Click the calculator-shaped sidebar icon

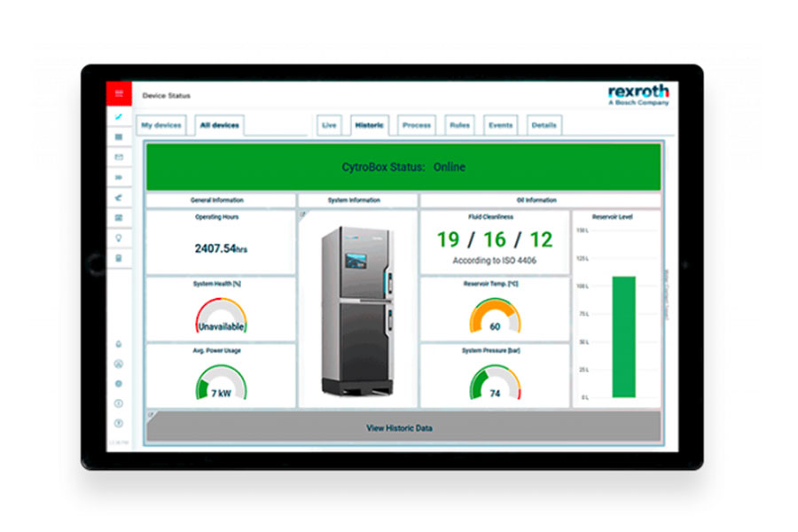click(119, 258)
